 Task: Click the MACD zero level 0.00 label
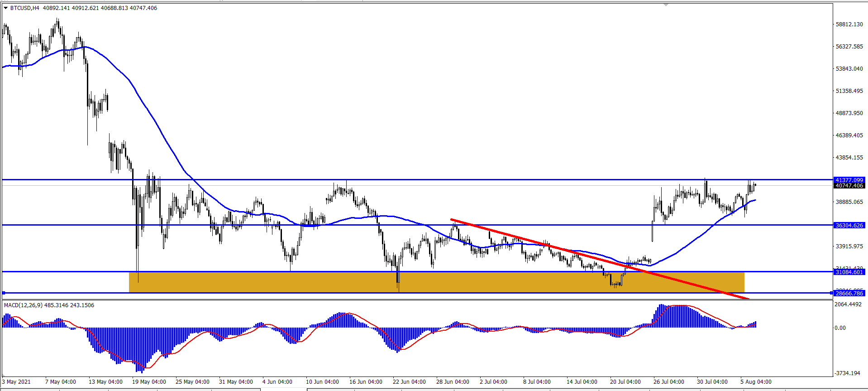coord(840,328)
